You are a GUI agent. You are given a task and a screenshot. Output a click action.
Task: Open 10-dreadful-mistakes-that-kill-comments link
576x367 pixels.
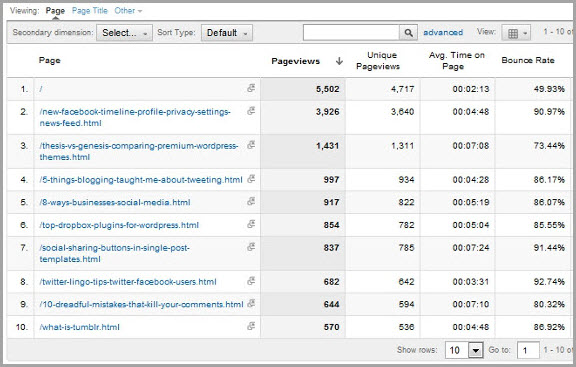[141, 305]
